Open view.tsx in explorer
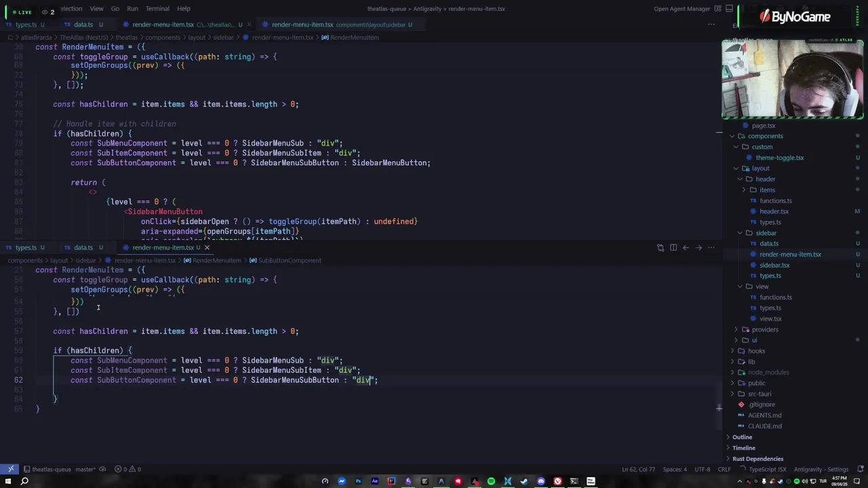The width and height of the screenshot is (868, 488). [770, 319]
